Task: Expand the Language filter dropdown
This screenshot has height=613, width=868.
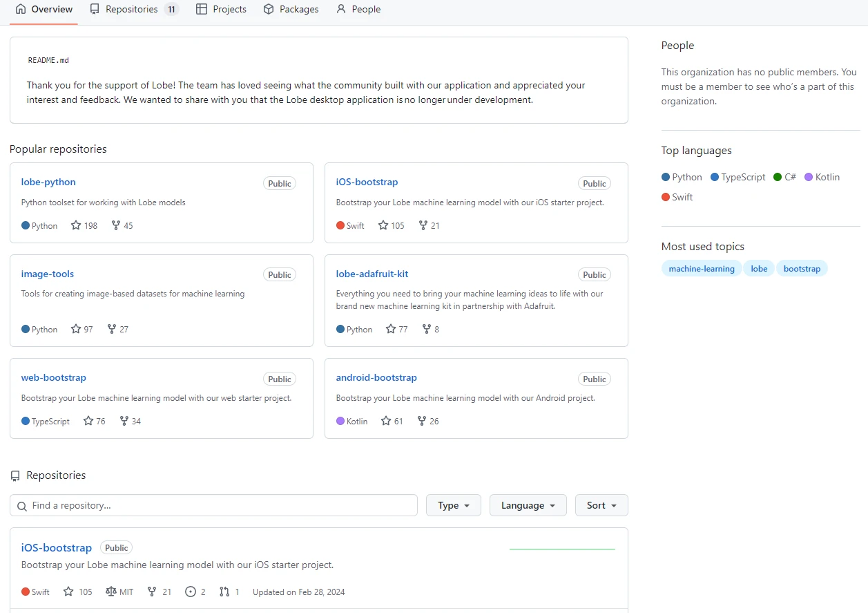Action: 528,505
